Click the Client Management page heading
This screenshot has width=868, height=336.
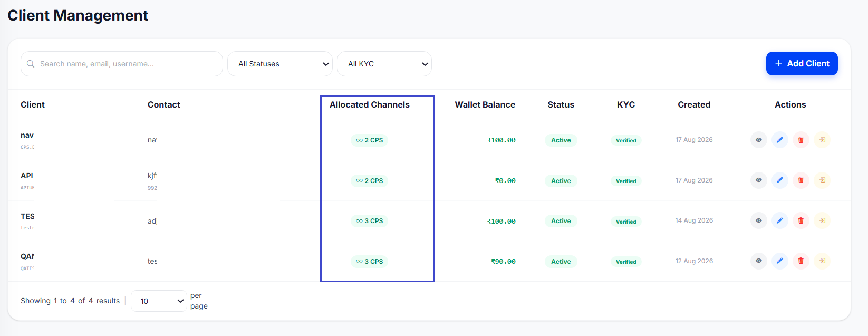point(78,15)
